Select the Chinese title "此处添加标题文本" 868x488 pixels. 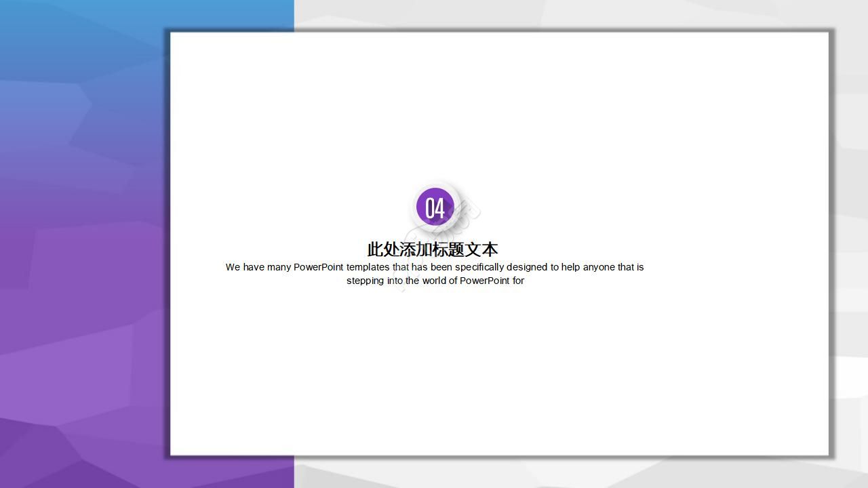click(431, 249)
